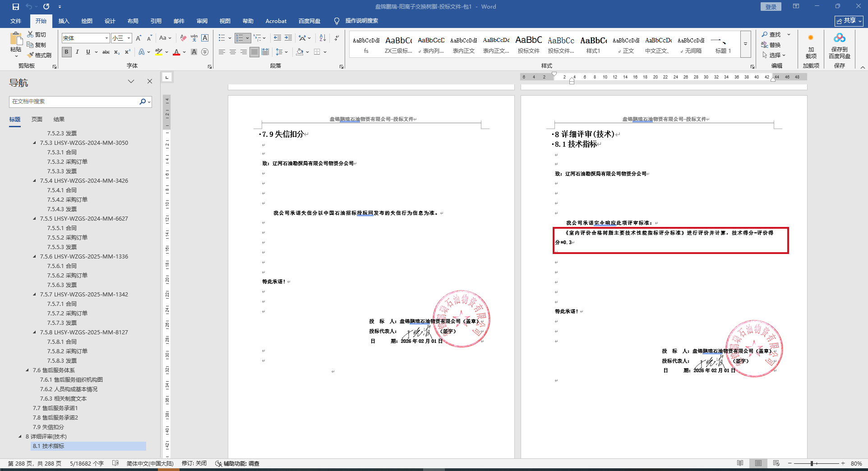The image size is (868, 471).
Task: Apply enclosed character (字) formatting
Action: pyautogui.click(x=205, y=52)
